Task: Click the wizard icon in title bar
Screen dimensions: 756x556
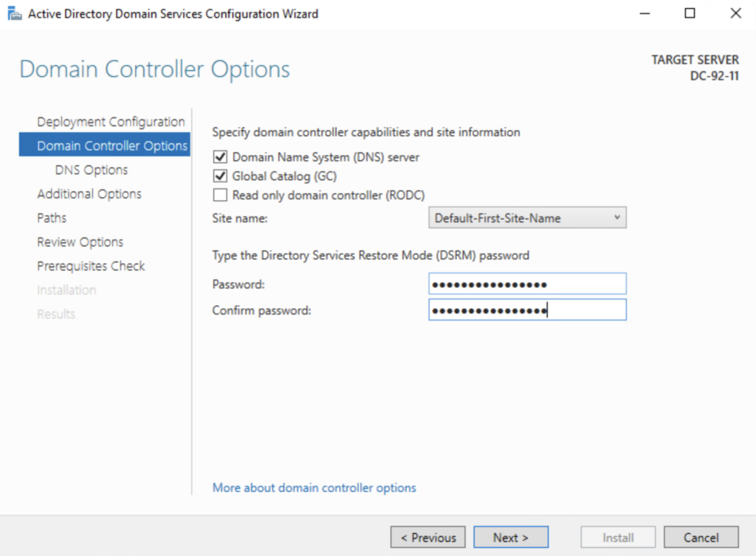Action: [14, 14]
